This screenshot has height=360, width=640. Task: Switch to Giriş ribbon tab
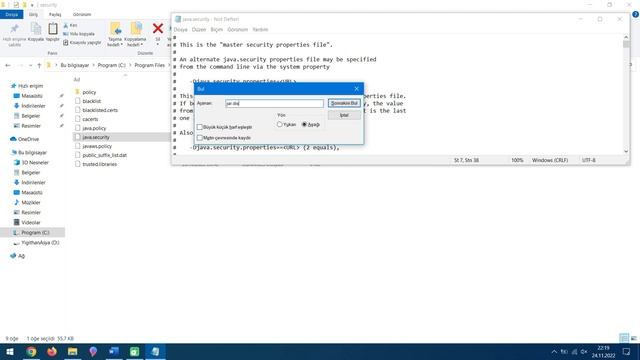tap(33, 14)
